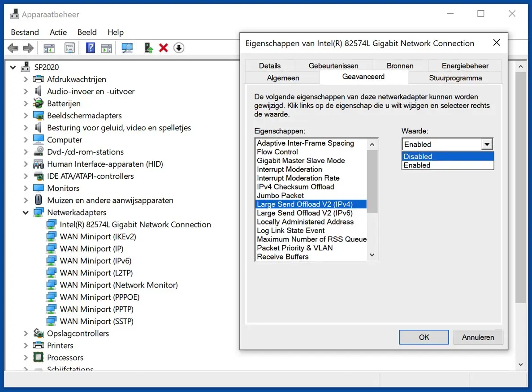This screenshot has width=532, height=392.
Task: Click the red X uninstall device icon
Action: pos(164,48)
